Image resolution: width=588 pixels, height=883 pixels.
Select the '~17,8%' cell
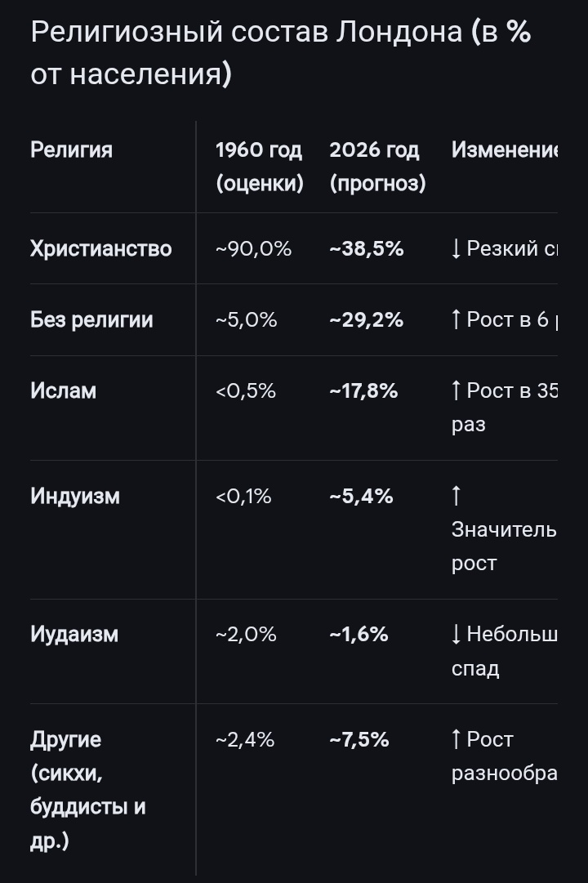click(364, 390)
